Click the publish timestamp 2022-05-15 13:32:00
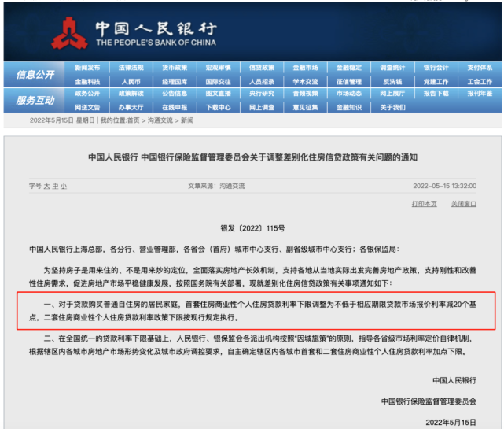This screenshot has width=504, height=429. [444, 186]
